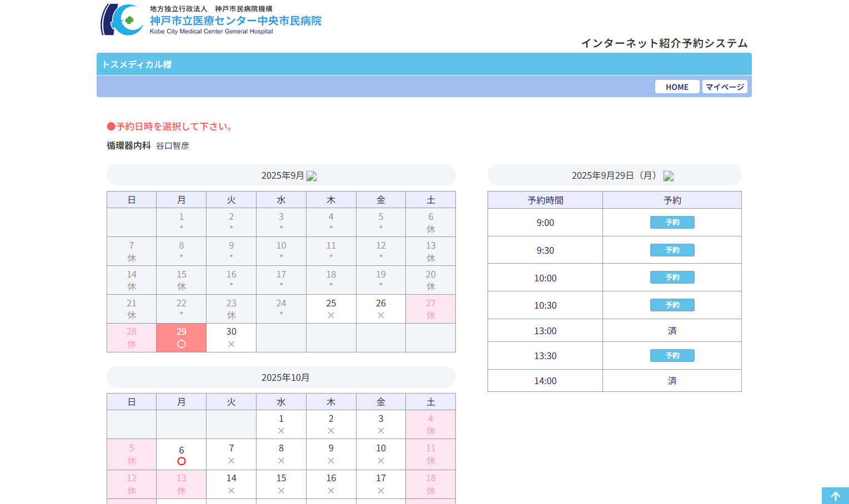This screenshot has width=849, height=504.
Task: Click October 10 in the calendar
Action: pyautogui.click(x=381, y=454)
